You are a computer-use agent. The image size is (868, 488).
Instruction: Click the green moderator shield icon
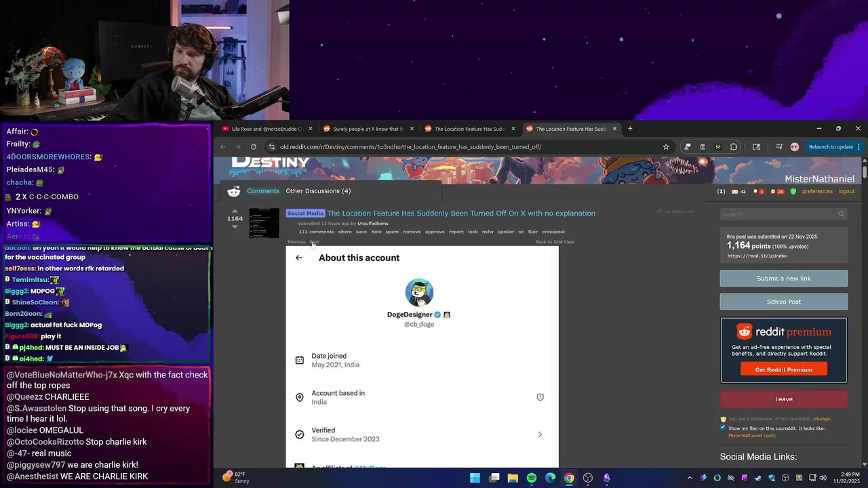[x=793, y=192]
